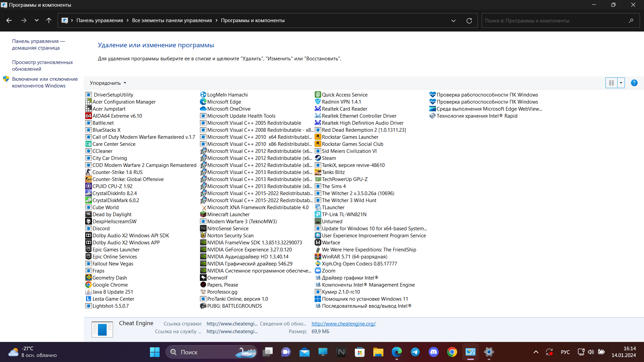
Task: Switch РУС keyboard language
Action: coord(565,352)
